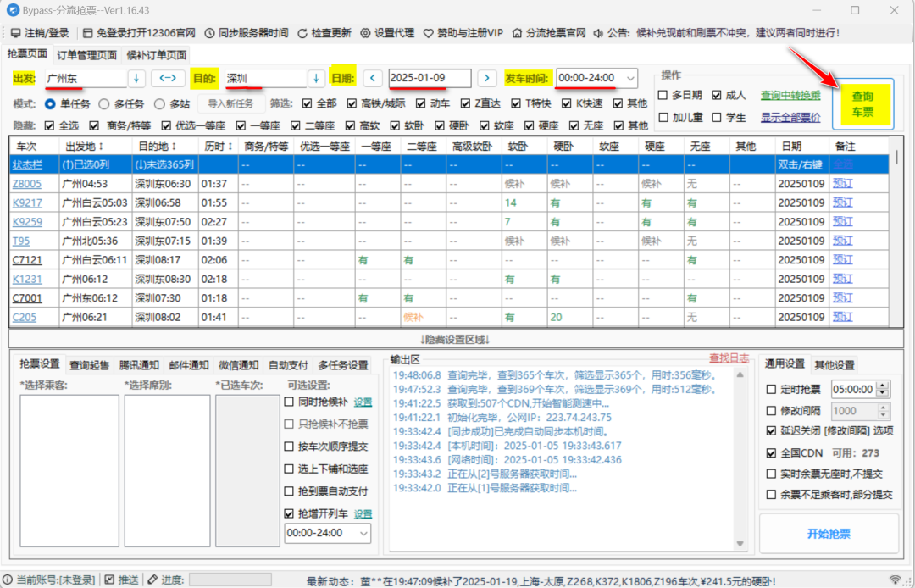Click the 查询车票 button
The height and width of the screenshot is (588, 915).
click(862, 105)
